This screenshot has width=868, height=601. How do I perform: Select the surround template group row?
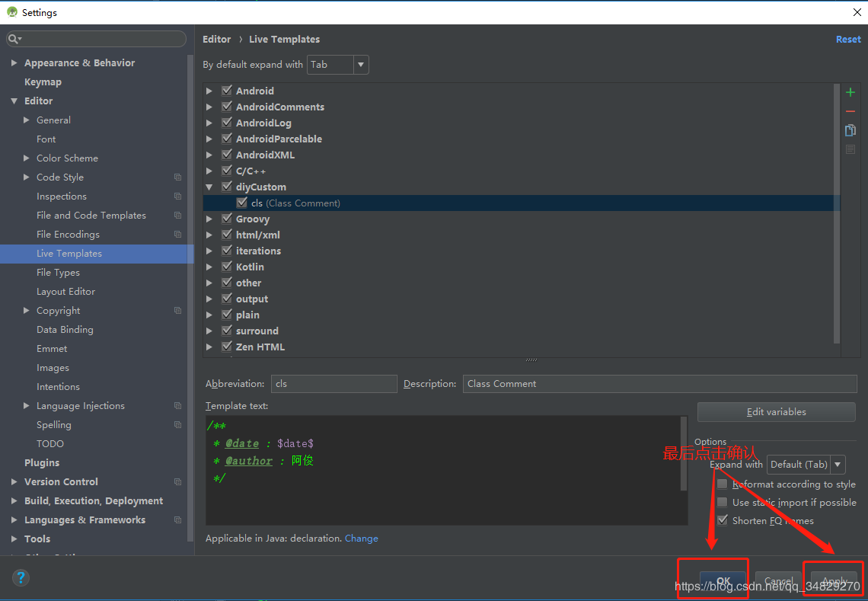pyautogui.click(x=522, y=331)
